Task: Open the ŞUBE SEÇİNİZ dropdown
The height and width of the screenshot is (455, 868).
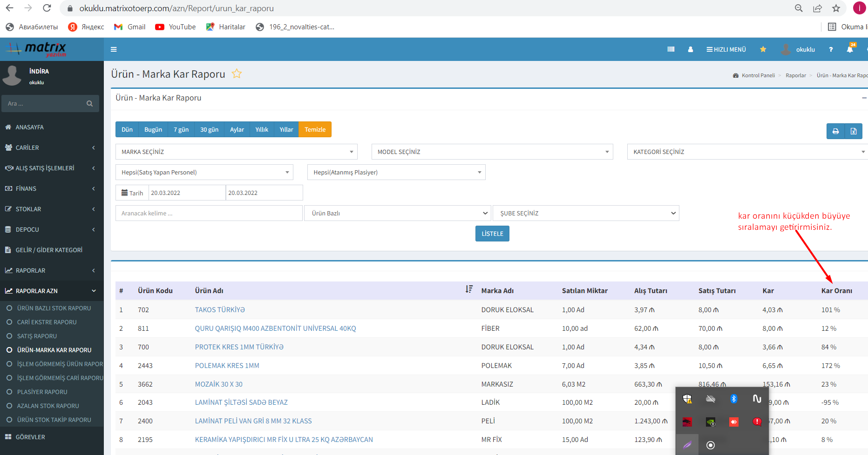Action: (x=585, y=213)
